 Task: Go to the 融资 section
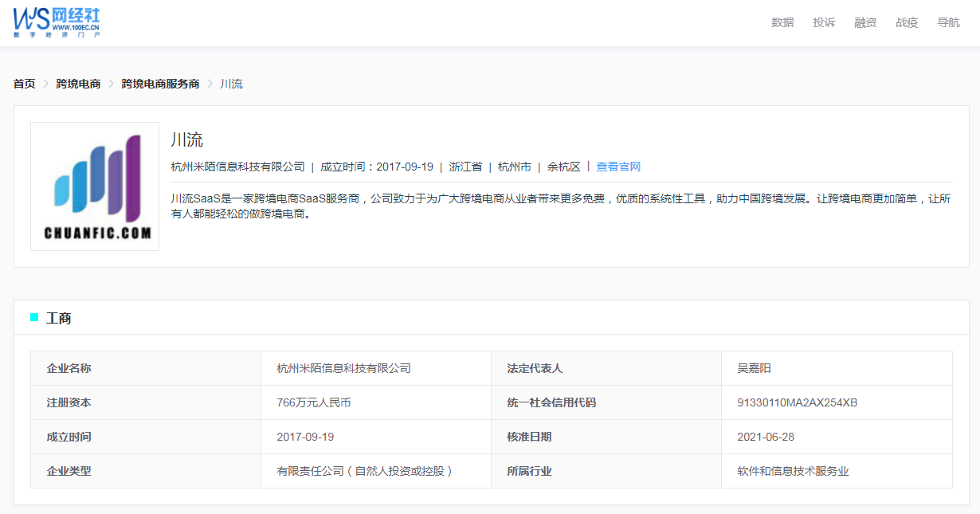pos(865,22)
